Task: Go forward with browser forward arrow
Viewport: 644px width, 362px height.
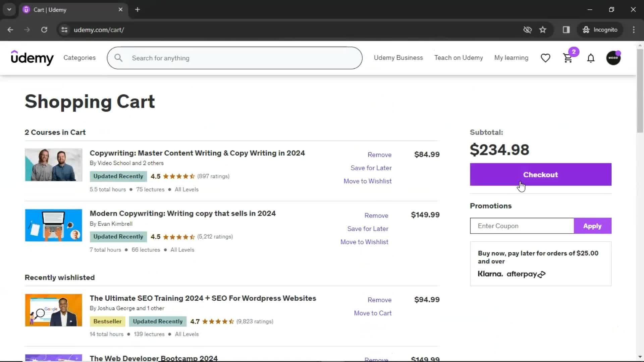Action: (x=27, y=30)
